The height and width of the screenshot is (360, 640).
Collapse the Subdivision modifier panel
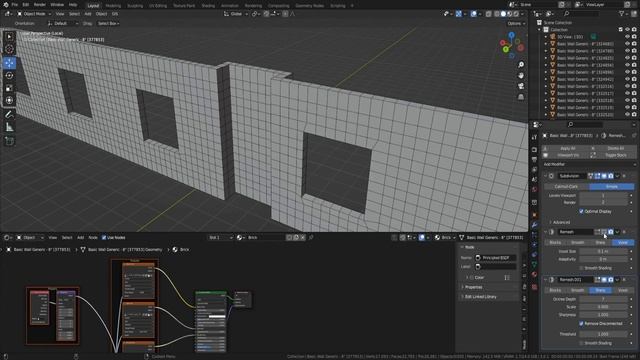545,176
